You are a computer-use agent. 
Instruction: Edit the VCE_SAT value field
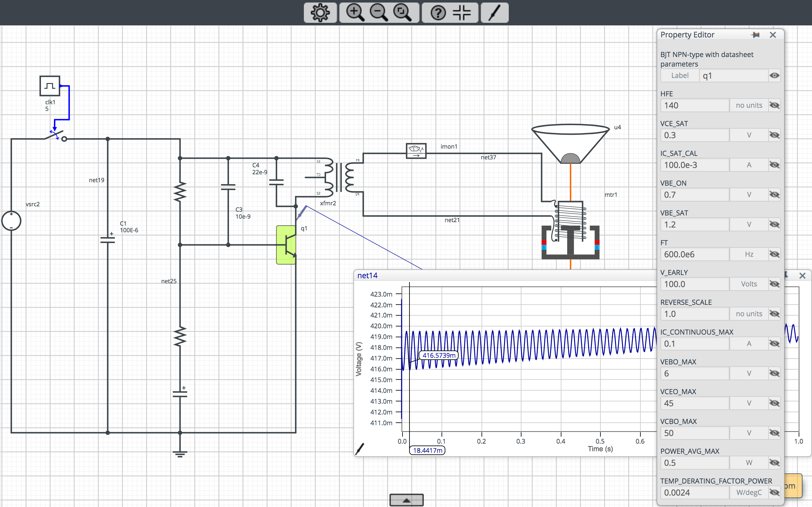[695, 136]
